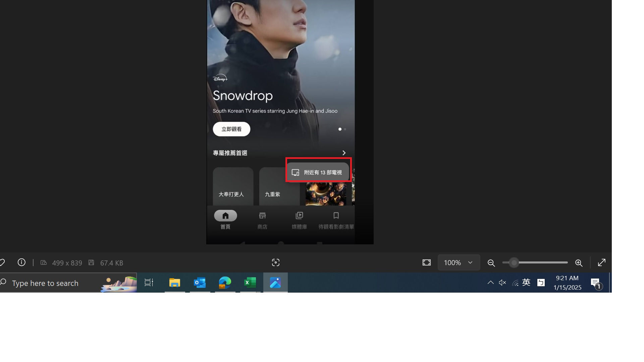Select the 媒體庫 library tab
The width and height of the screenshot is (644, 362).
tap(299, 220)
